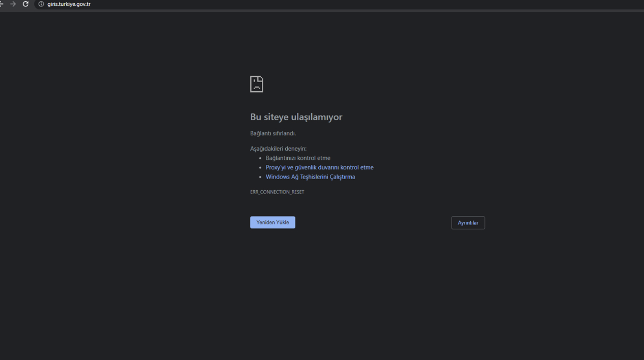Click the browser back arrow
This screenshot has height=360, width=644.
(1, 4)
